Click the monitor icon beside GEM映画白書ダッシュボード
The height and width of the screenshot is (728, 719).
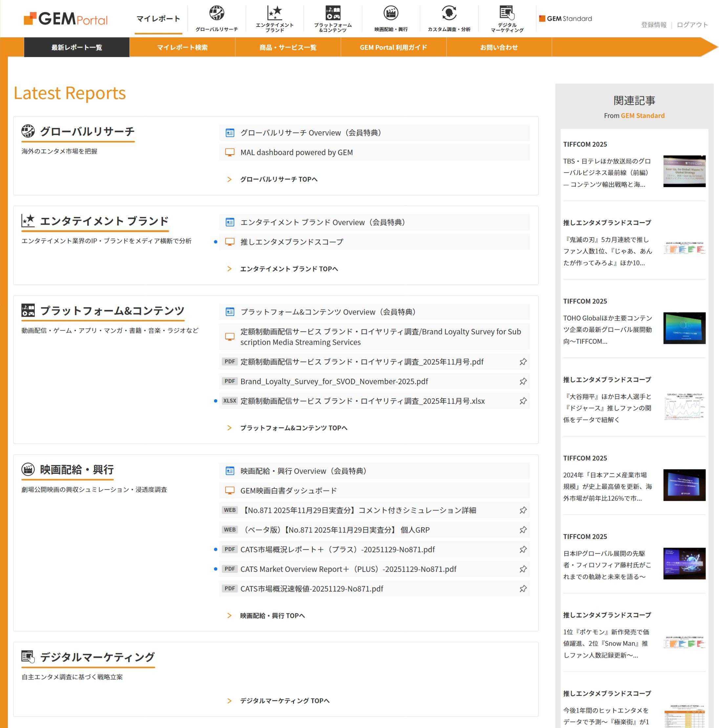point(229,490)
